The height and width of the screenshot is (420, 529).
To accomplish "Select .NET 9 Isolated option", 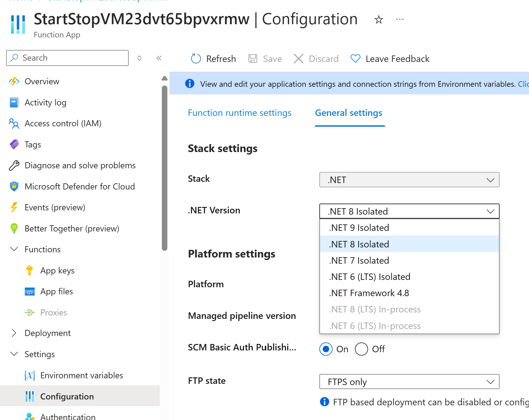I will pos(359,228).
